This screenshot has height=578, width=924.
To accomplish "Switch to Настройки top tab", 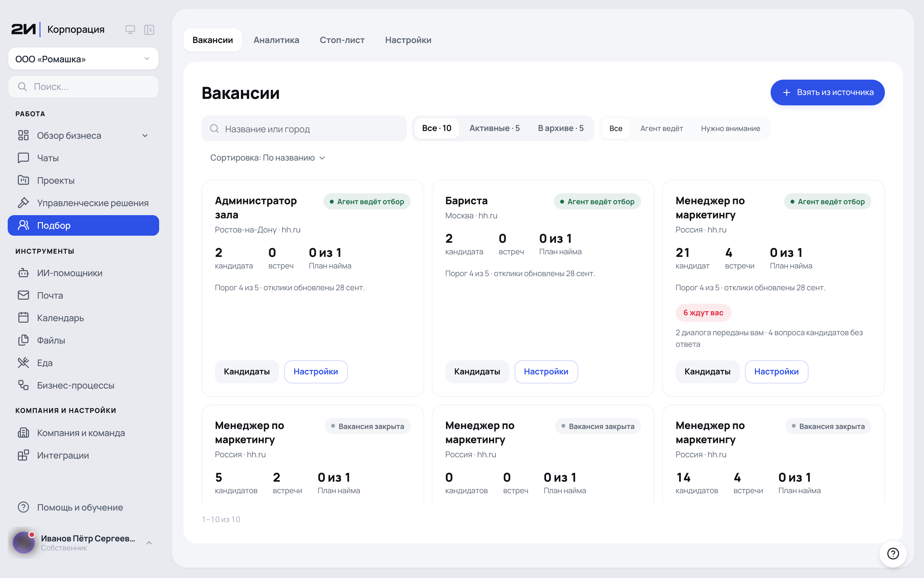I will 408,40.
